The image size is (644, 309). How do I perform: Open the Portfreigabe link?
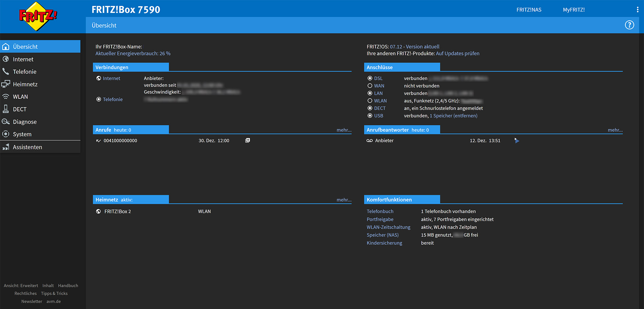click(x=380, y=219)
